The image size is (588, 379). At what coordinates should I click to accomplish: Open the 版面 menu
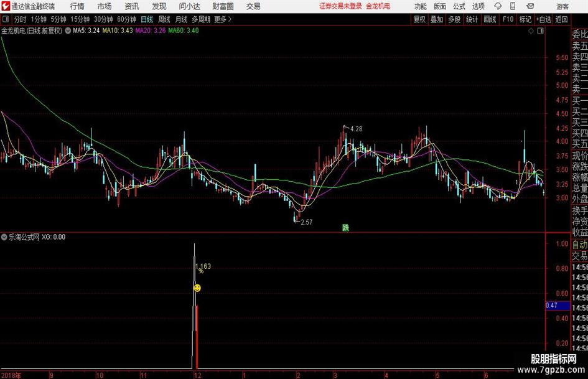[x=440, y=6]
